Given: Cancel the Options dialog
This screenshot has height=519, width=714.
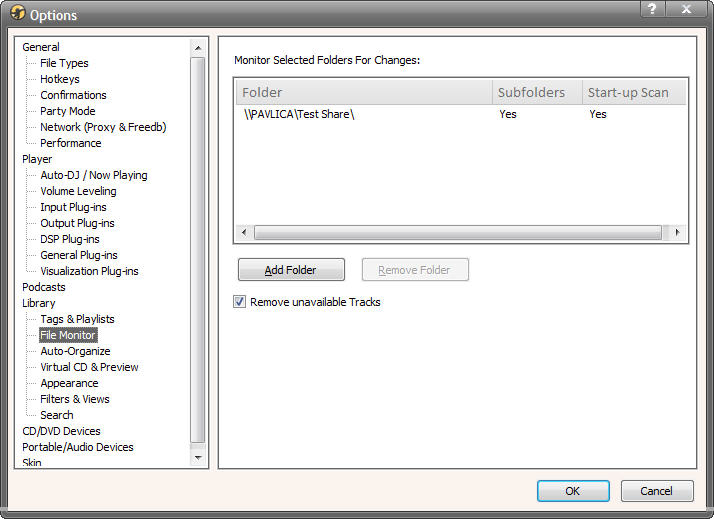Looking at the screenshot, I should pos(656,491).
